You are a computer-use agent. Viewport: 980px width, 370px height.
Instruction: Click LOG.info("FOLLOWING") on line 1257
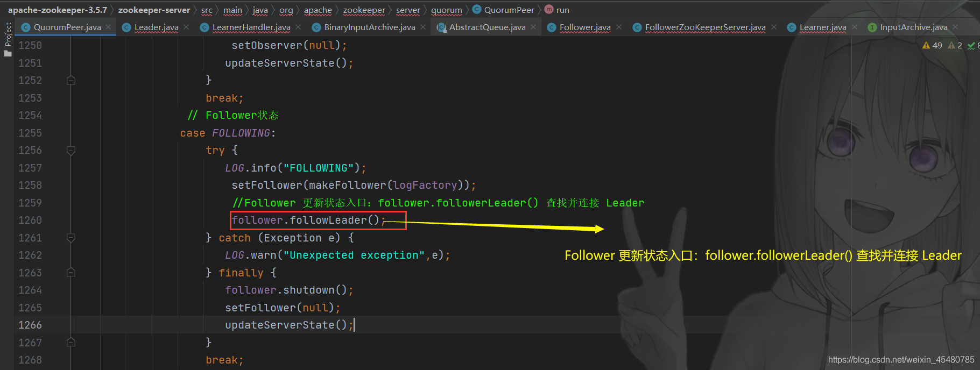coord(295,168)
